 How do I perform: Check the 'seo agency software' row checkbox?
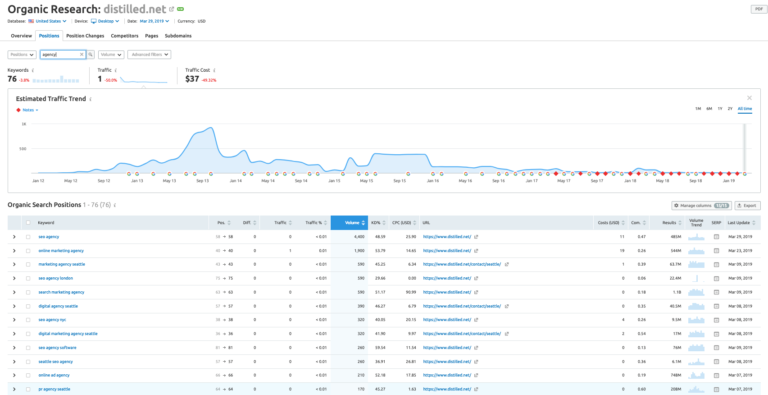28,347
